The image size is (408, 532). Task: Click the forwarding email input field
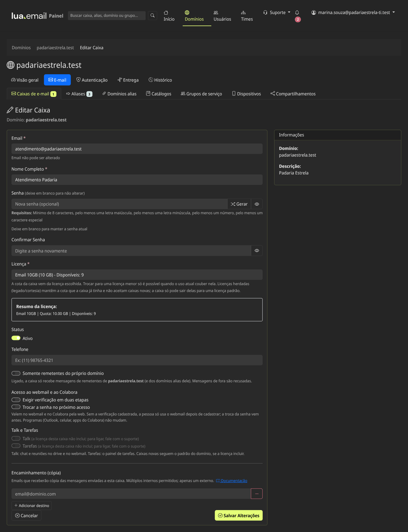click(x=131, y=494)
